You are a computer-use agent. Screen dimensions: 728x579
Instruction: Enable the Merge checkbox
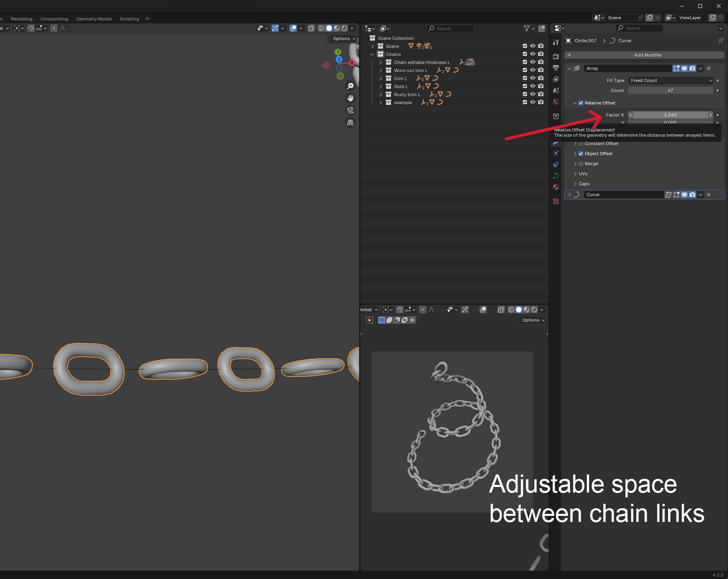pos(581,164)
